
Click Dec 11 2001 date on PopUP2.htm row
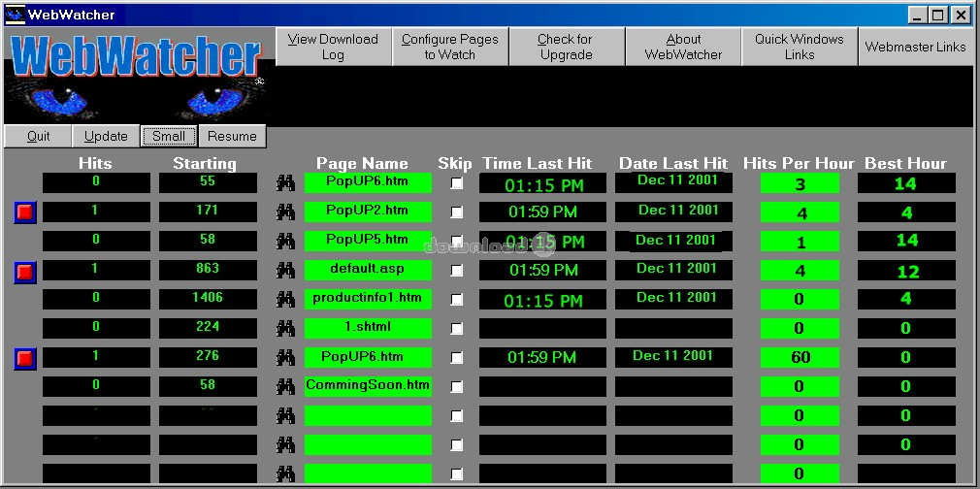[x=673, y=212]
